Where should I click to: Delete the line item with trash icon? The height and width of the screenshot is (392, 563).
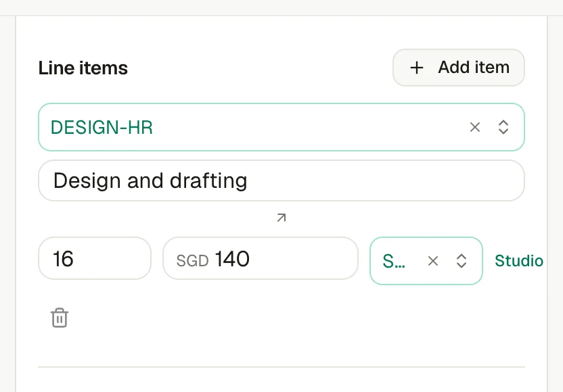click(60, 318)
